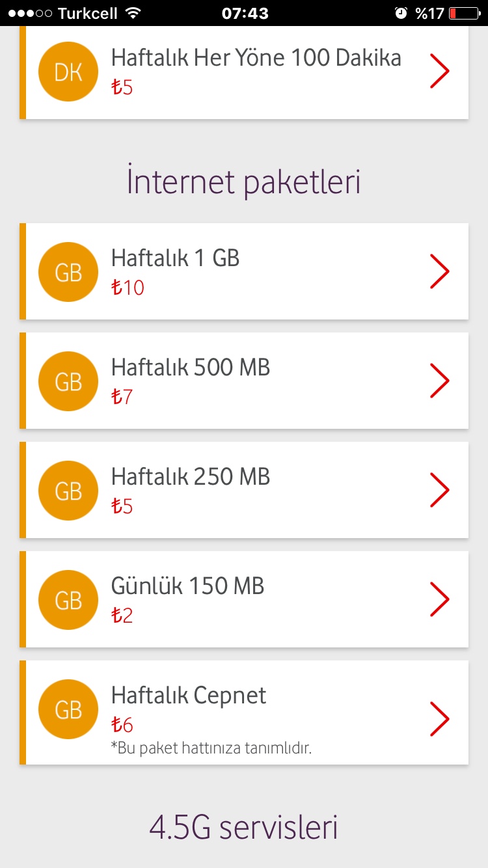Select the Haftalık 1 GB package title
Image resolution: width=488 pixels, height=868 pixels.
[x=176, y=258]
